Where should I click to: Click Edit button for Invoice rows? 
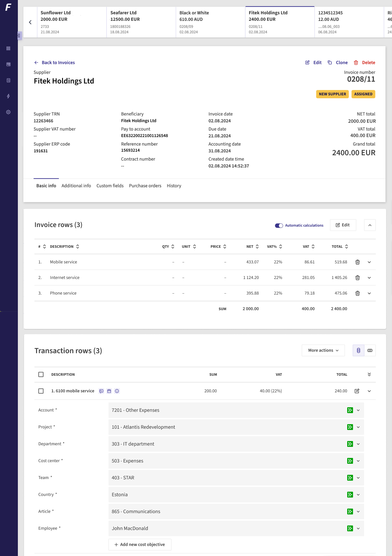343,225
